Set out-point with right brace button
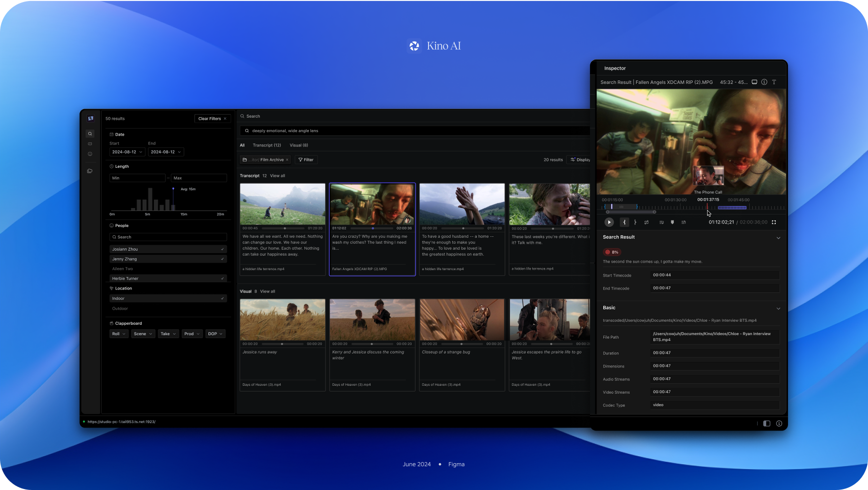The width and height of the screenshot is (868, 490). pos(635,222)
